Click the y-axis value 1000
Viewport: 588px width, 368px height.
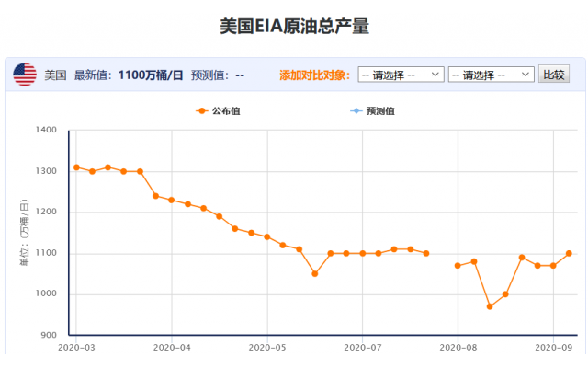coord(46,293)
